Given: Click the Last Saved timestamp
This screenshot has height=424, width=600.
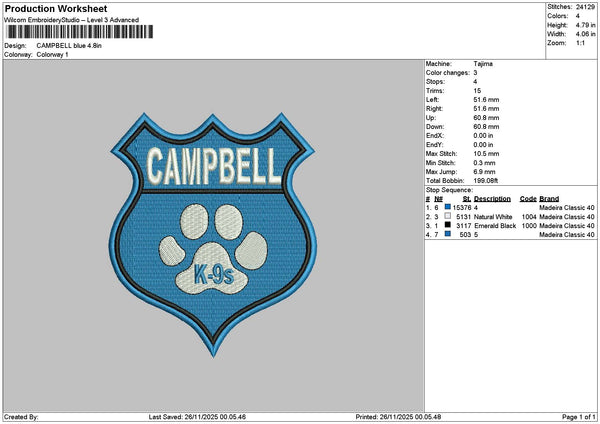Looking at the screenshot, I should pyautogui.click(x=197, y=417).
